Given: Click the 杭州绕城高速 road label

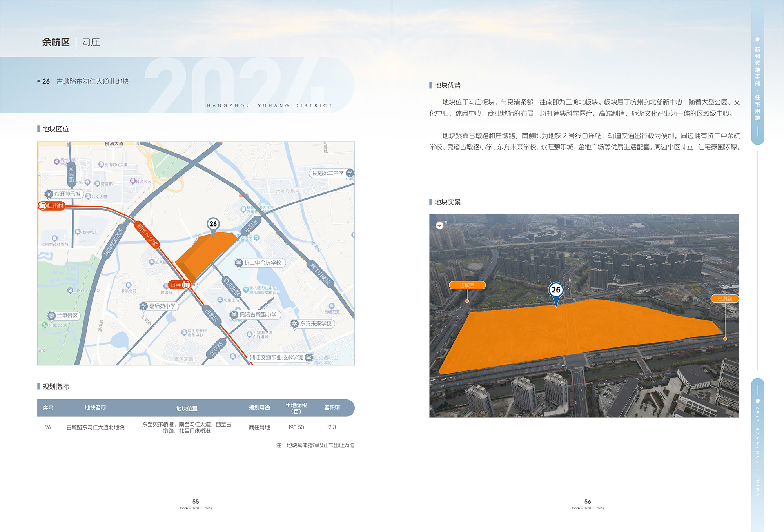Looking at the screenshot, I should 113,242.
